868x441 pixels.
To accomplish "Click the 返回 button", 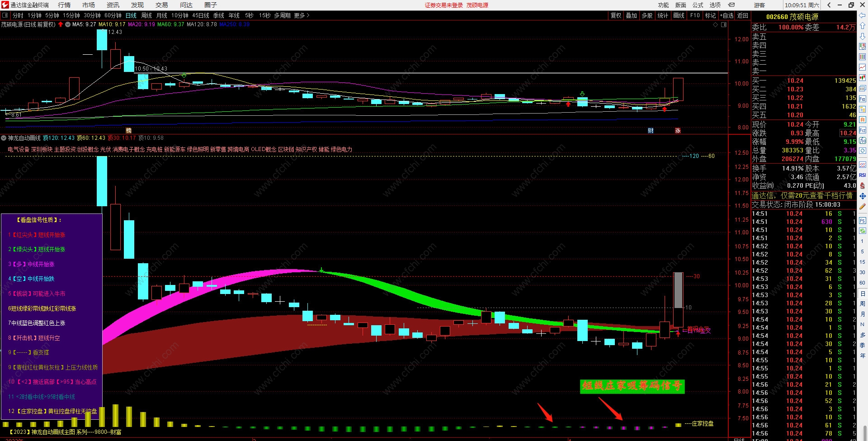I will tap(743, 15).
